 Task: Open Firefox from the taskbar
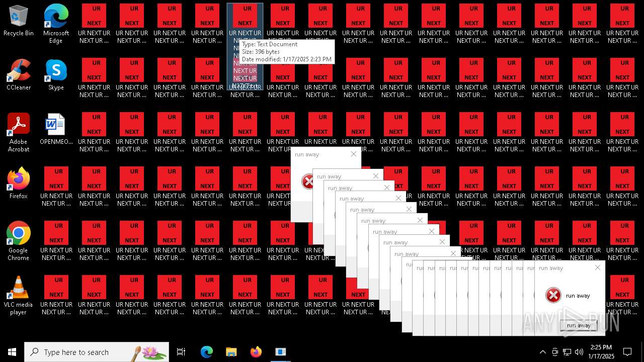point(256,352)
